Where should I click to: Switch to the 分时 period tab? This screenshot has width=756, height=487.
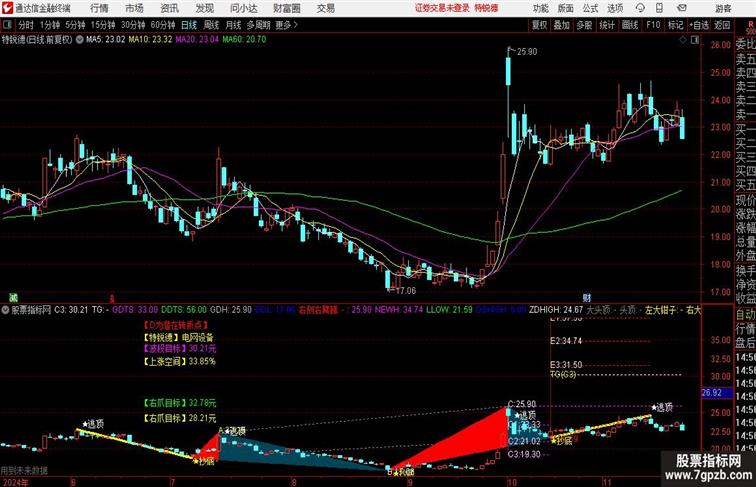pyautogui.click(x=26, y=25)
